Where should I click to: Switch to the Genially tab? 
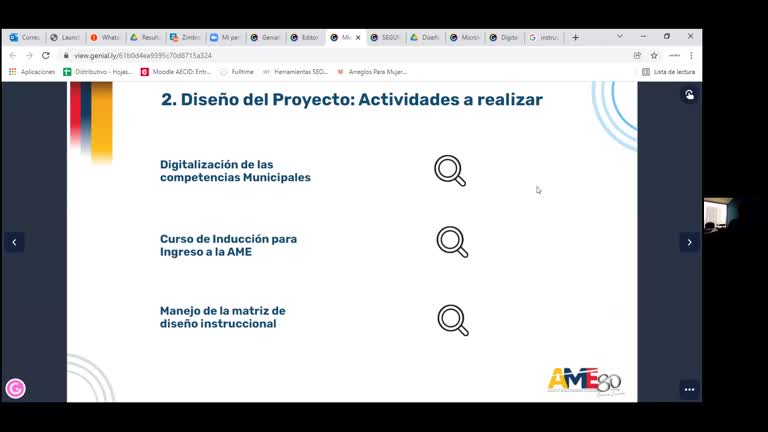(265, 37)
